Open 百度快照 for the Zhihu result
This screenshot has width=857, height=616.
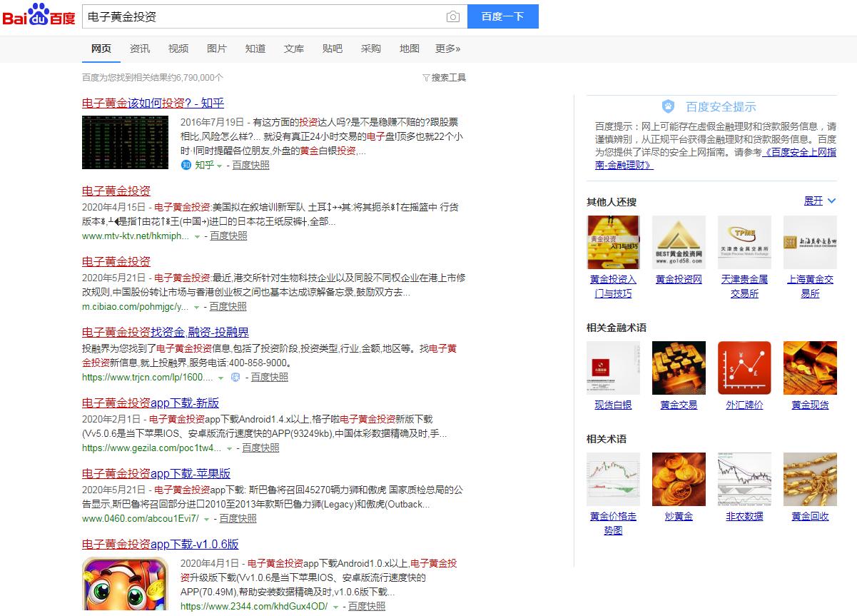tap(251, 165)
